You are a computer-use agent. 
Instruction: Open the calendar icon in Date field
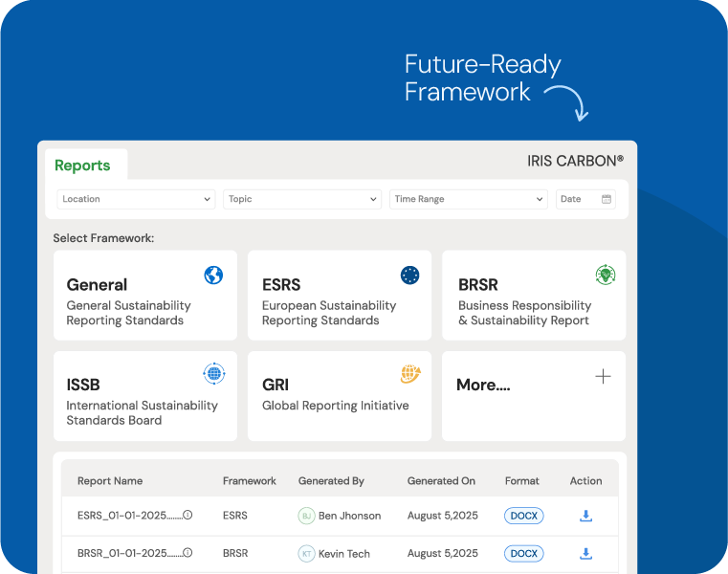(607, 199)
